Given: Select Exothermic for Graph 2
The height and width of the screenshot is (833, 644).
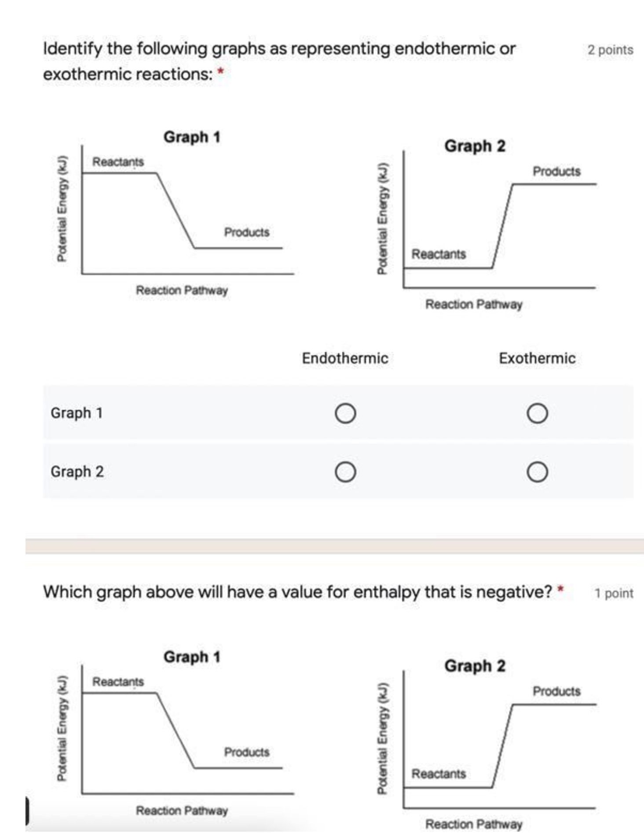Looking at the screenshot, I should click(537, 472).
